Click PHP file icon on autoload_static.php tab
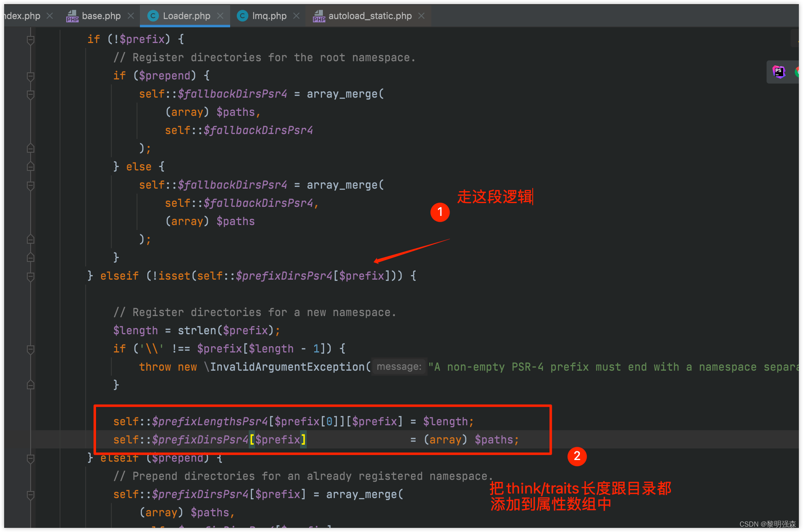The image size is (803, 532). [x=319, y=16]
